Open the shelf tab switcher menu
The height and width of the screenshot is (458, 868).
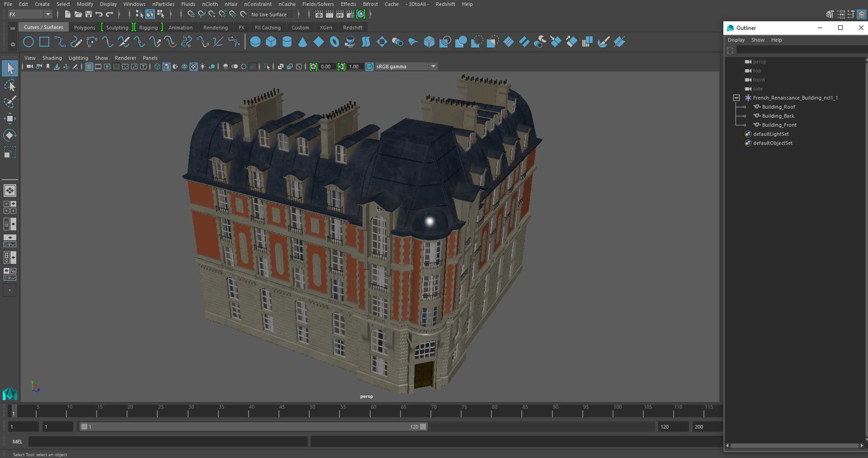(13, 28)
